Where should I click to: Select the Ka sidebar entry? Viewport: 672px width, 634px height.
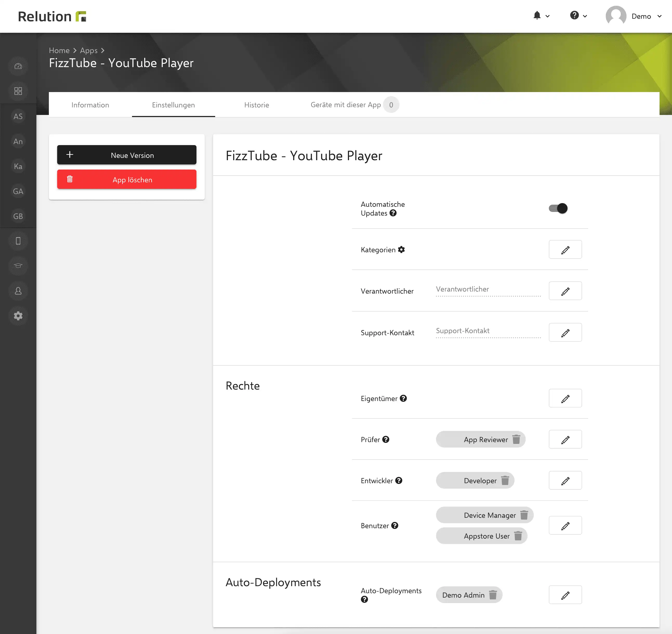[x=18, y=166]
